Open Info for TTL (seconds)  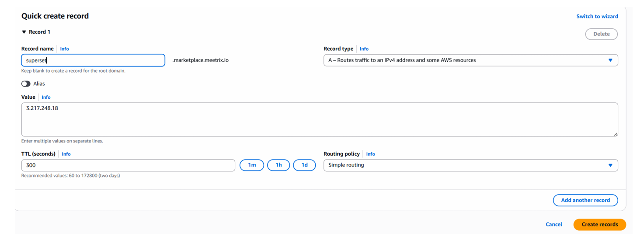[x=66, y=154]
